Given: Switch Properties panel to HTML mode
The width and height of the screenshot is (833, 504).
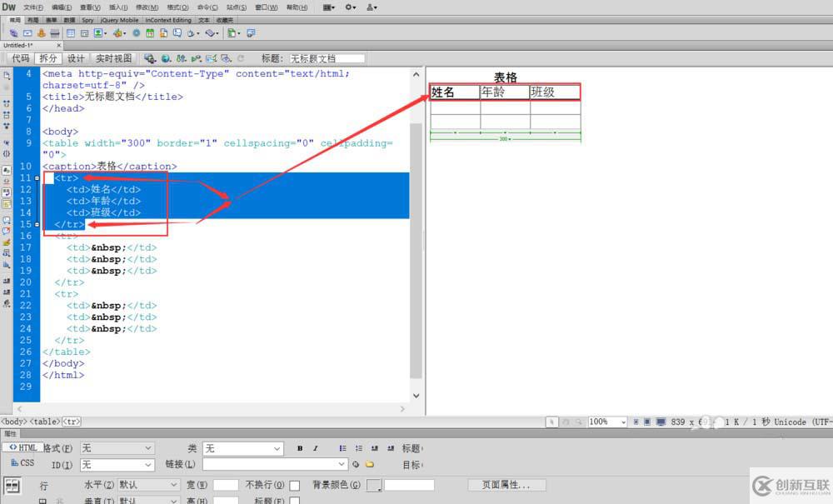Looking at the screenshot, I should (22, 447).
